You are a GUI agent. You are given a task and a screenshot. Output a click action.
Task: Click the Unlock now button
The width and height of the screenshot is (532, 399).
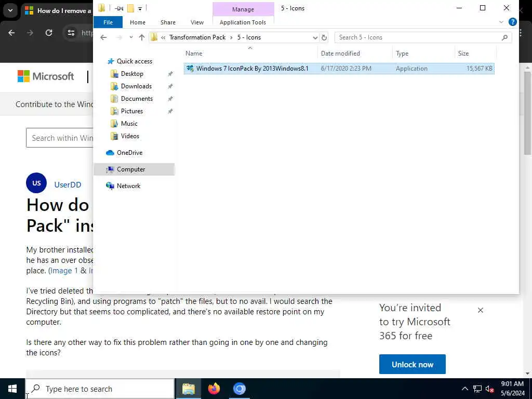[x=412, y=364]
